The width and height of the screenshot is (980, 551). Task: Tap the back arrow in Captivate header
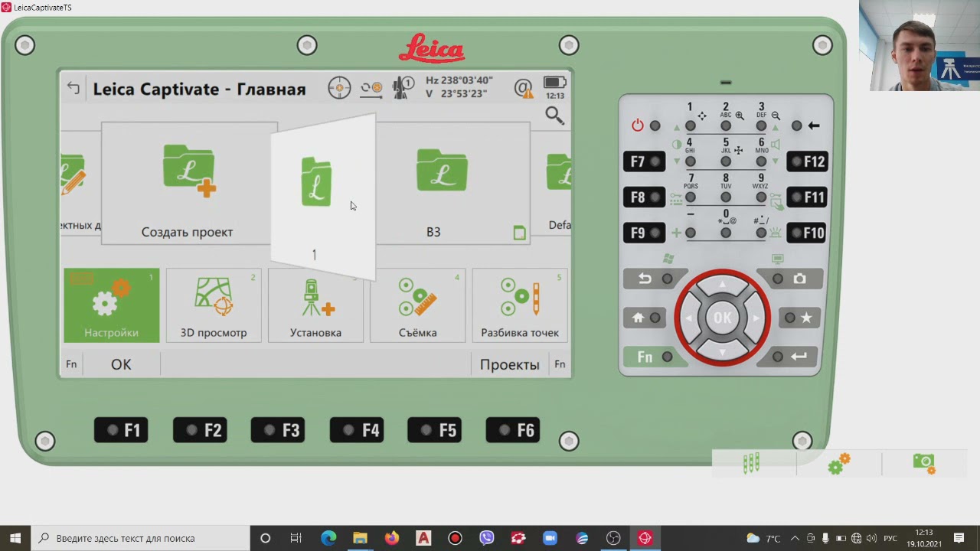[73, 88]
